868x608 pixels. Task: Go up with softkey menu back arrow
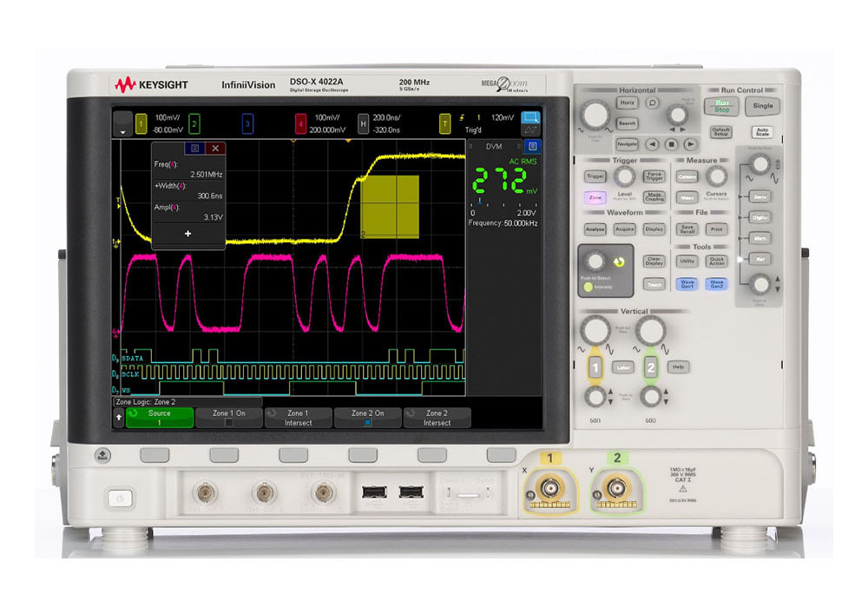click(118, 418)
